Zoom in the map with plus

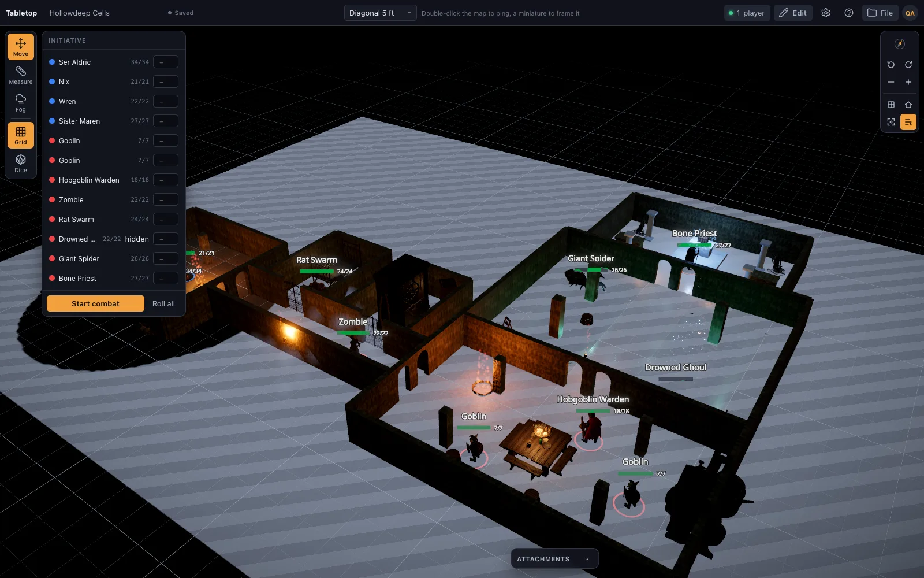(x=908, y=82)
